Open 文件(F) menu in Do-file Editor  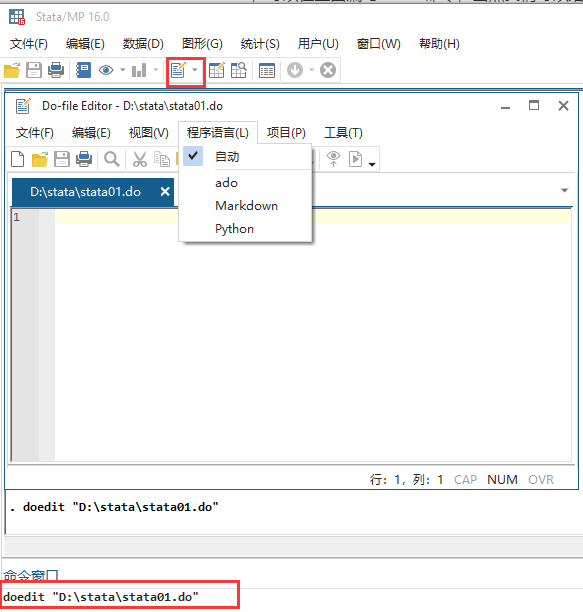pos(35,133)
